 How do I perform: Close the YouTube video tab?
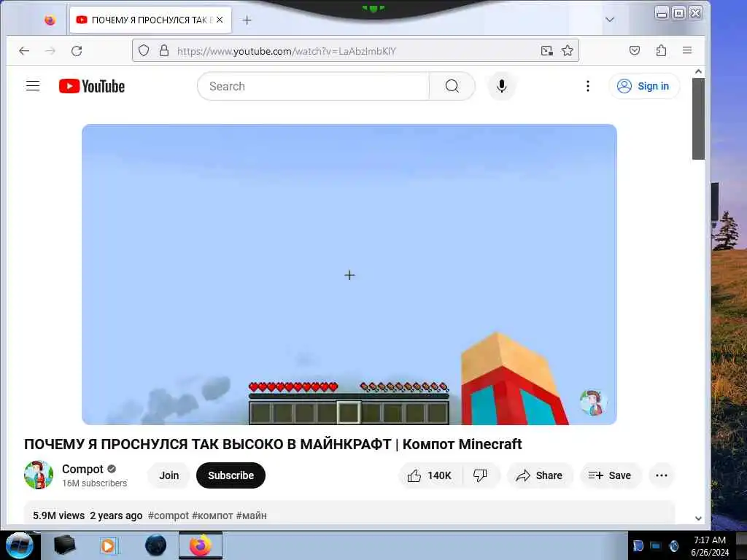[x=220, y=20]
